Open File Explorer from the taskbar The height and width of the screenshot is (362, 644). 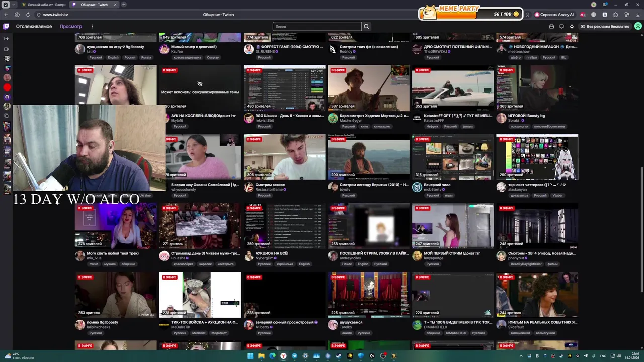(261, 356)
